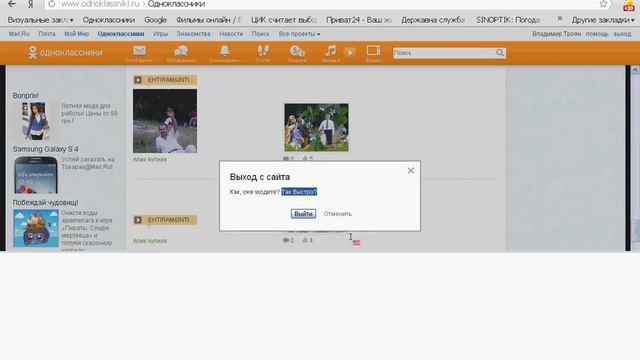Click выход link at top right
The image size is (640, 360).
tap(622, 34)
